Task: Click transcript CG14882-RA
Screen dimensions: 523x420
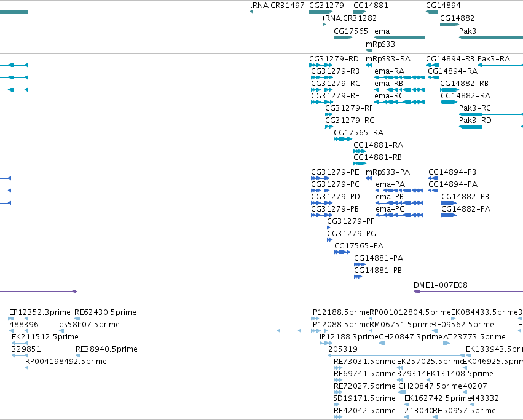Action: tap(449, 102)
